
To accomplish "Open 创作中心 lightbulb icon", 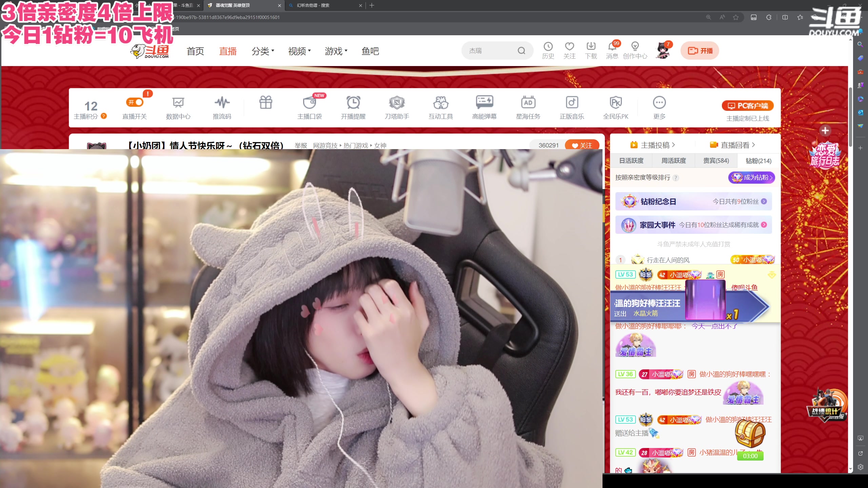I will 635,50.
